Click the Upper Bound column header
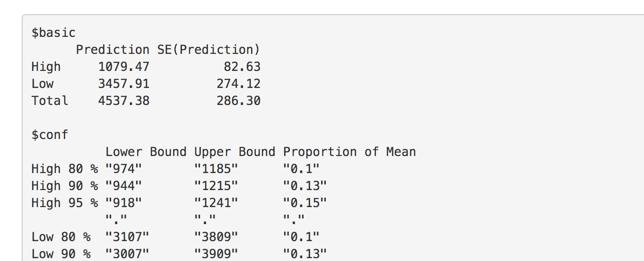Image resolution: width=644 pixels, height=261 pixels. [235, 152]
